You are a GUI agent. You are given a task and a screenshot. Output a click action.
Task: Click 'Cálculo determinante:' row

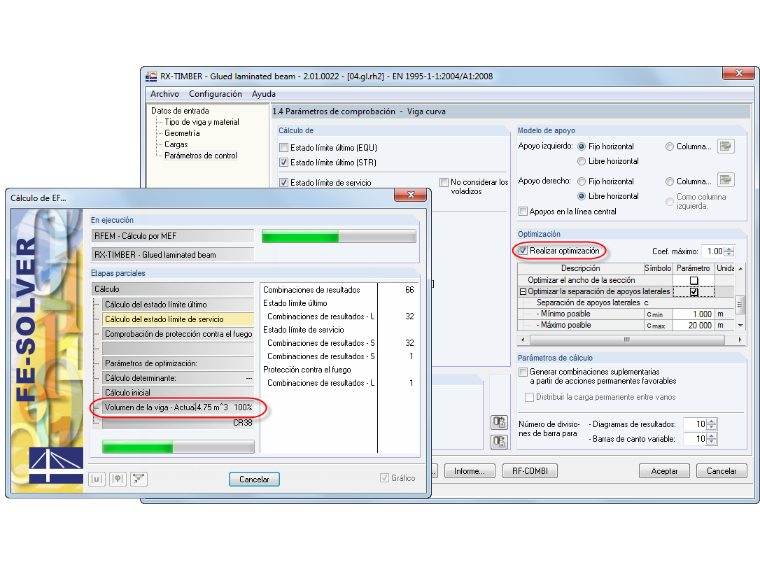(x=178, y=378)
